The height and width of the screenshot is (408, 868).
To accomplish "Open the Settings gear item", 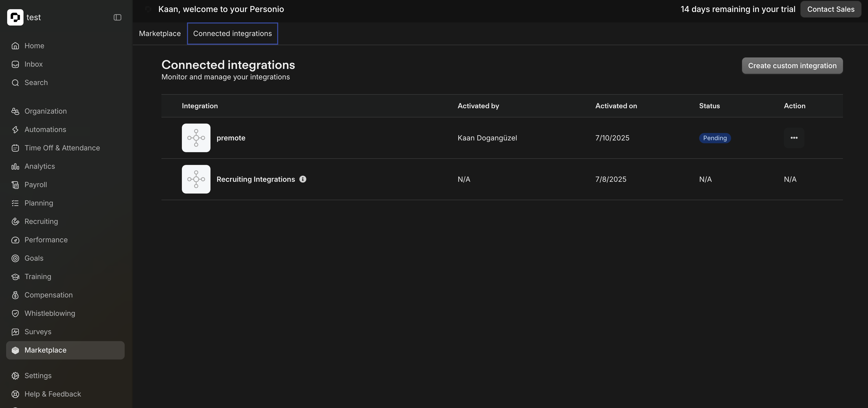I will [x=38, y=376].
